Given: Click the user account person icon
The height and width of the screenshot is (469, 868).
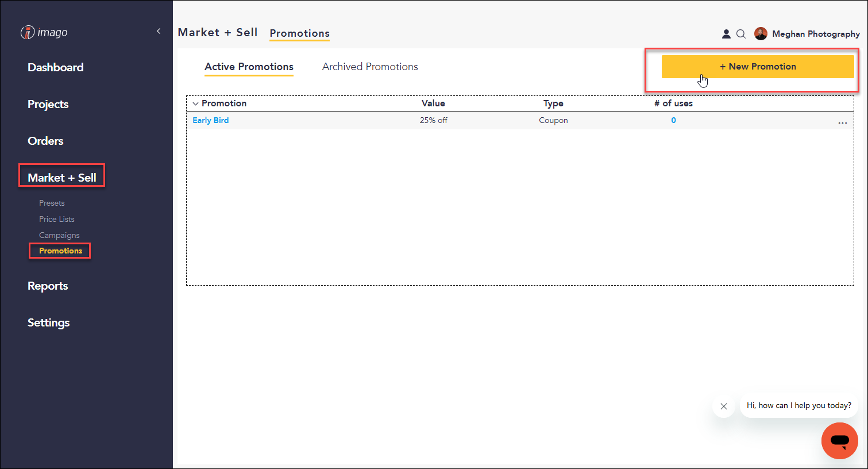Looking at the screenshot, I should point(726,34).
